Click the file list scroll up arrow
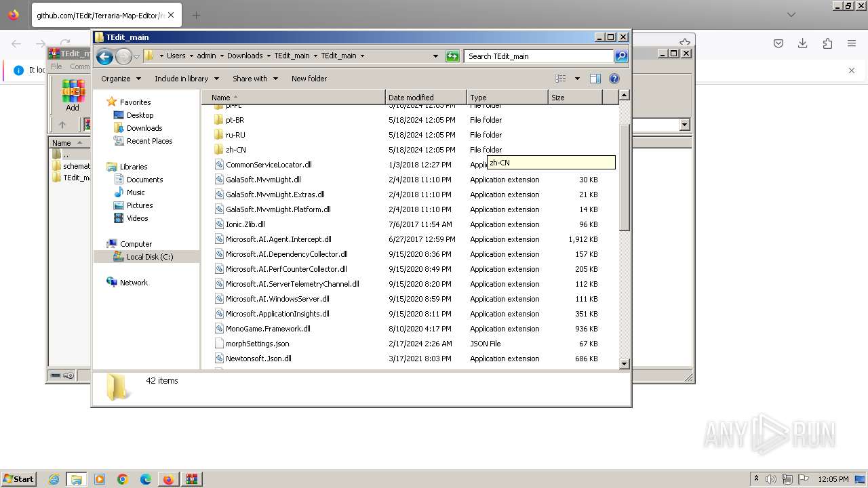Screen dimensions: 868x488 [x=625, y=96]
